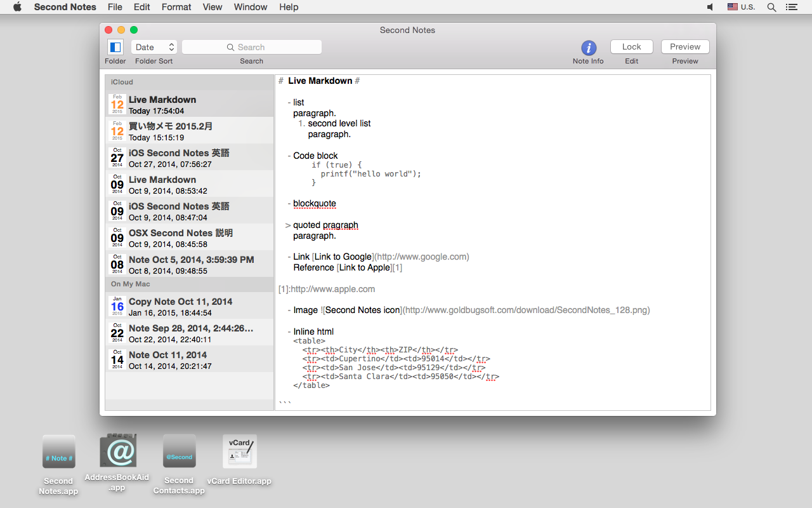
Task: Open the Edit menu
Action: click(142, 7)
